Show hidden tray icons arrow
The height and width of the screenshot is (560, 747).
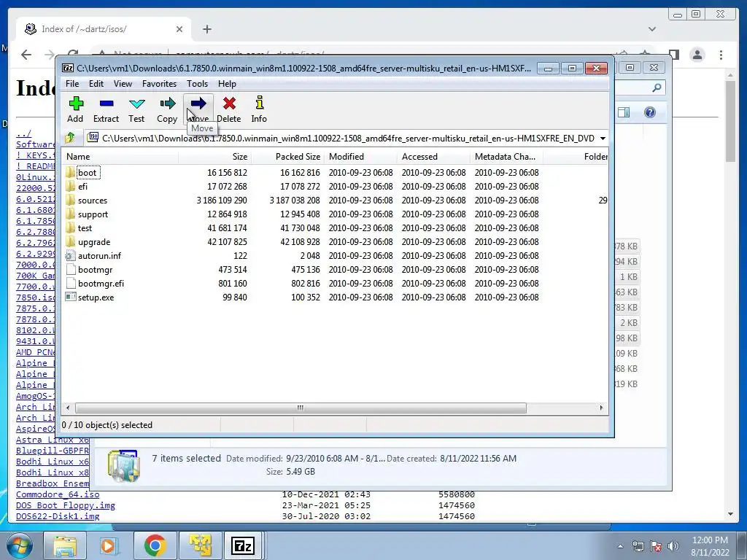pos(620,546)
